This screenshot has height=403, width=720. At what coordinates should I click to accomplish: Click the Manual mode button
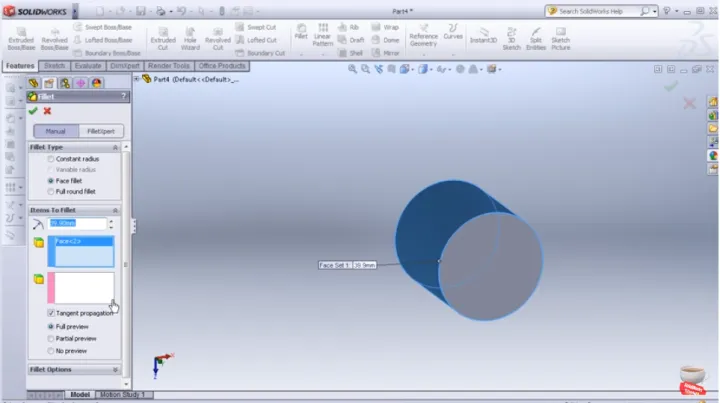tap(56, 130)
